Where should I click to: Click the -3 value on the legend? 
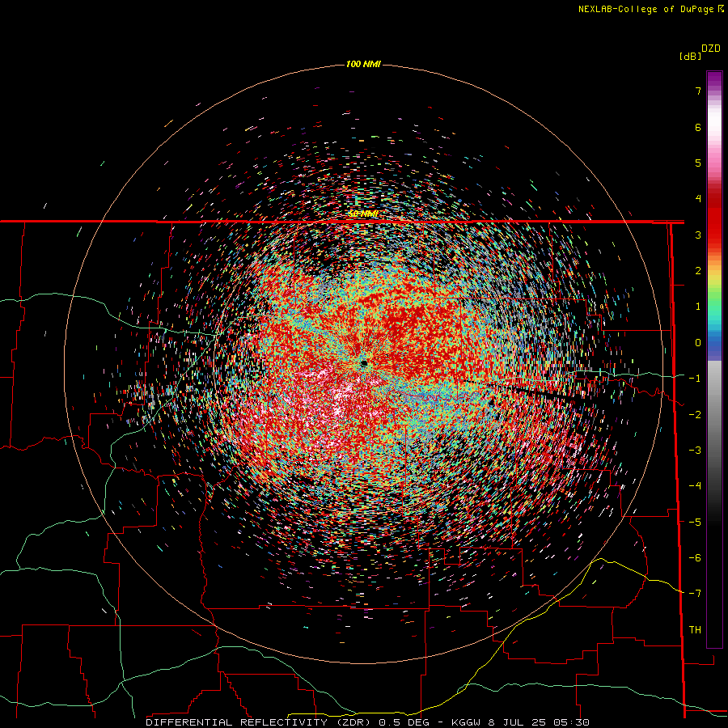coord(695,451)
